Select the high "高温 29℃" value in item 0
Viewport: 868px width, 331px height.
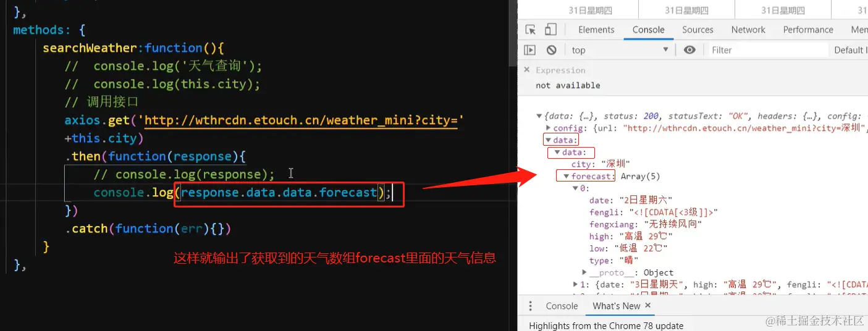click(x=646, y=237)
